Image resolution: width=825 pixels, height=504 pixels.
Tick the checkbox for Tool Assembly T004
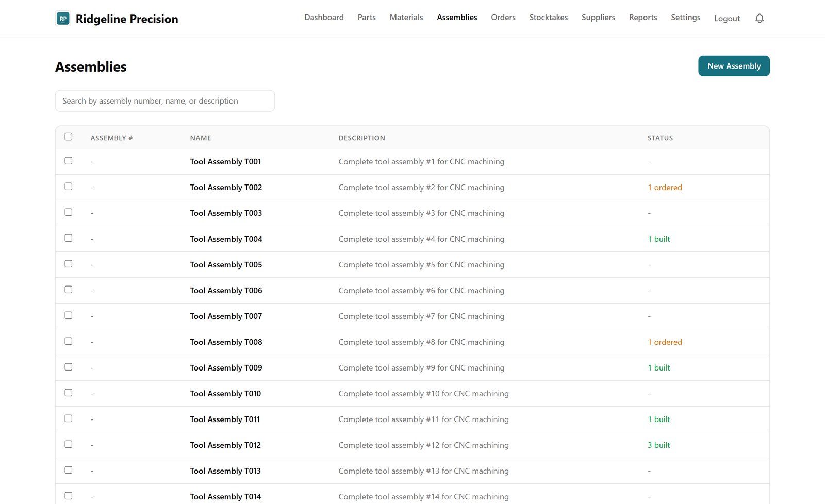[x=69, y=238]
